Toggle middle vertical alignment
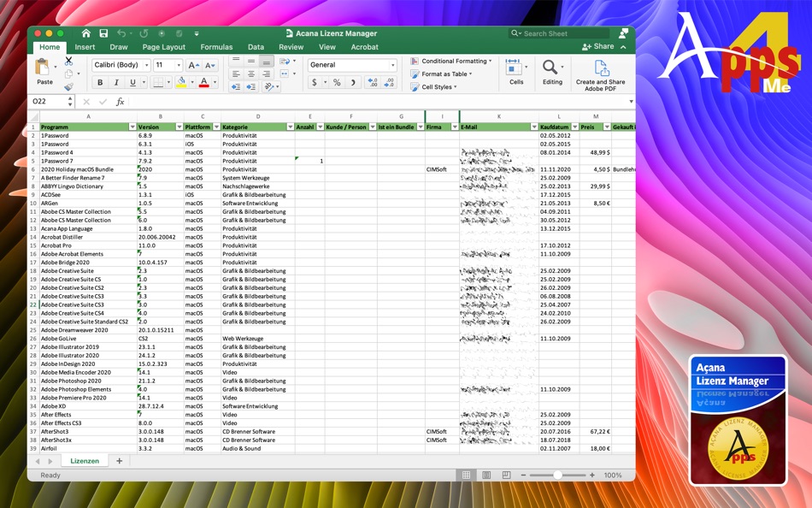Image resolution: width=812 pixels, height=508 pixels. 251,62
